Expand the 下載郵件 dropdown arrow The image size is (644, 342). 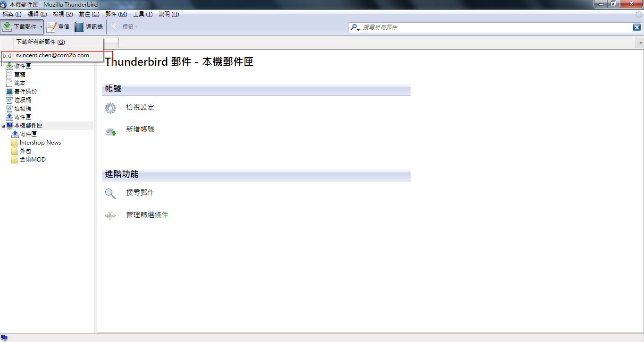[41, 27]
